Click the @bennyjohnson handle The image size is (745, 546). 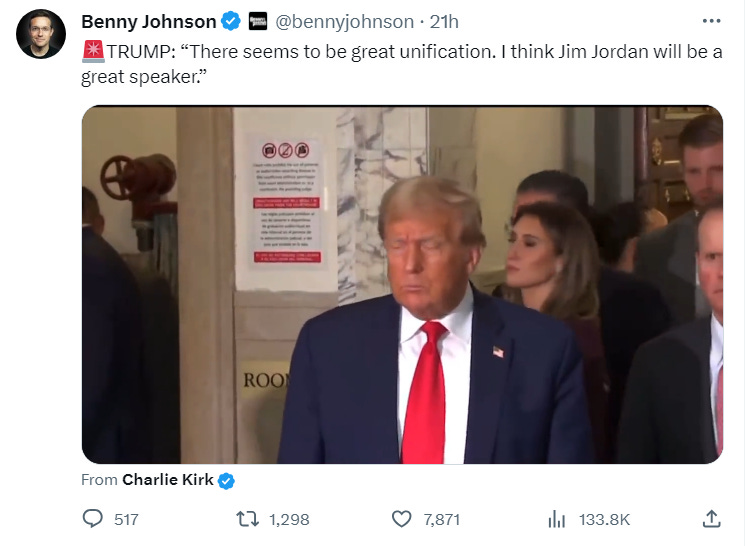click(344, 22)
